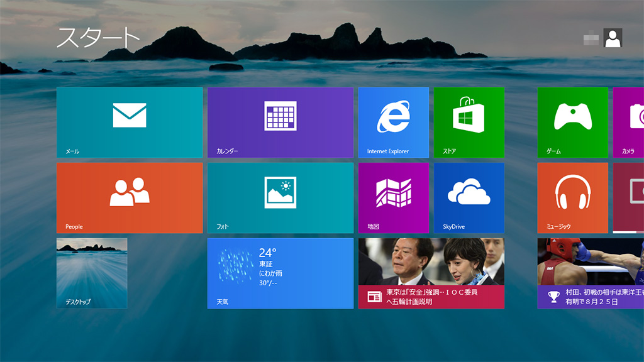644x362 pixels.
Task: Open the SkyDrive tile
Action: tap(469, 198)
